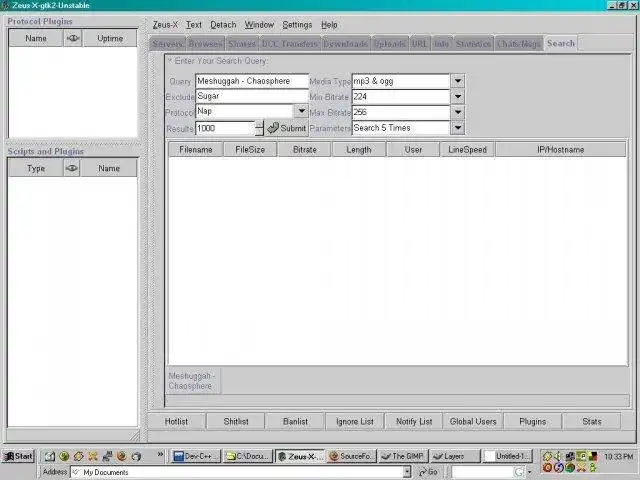Viewport: 640px width, 480px height.
Task: Expand the Media Type dropdown
Action: click(458, 81)
